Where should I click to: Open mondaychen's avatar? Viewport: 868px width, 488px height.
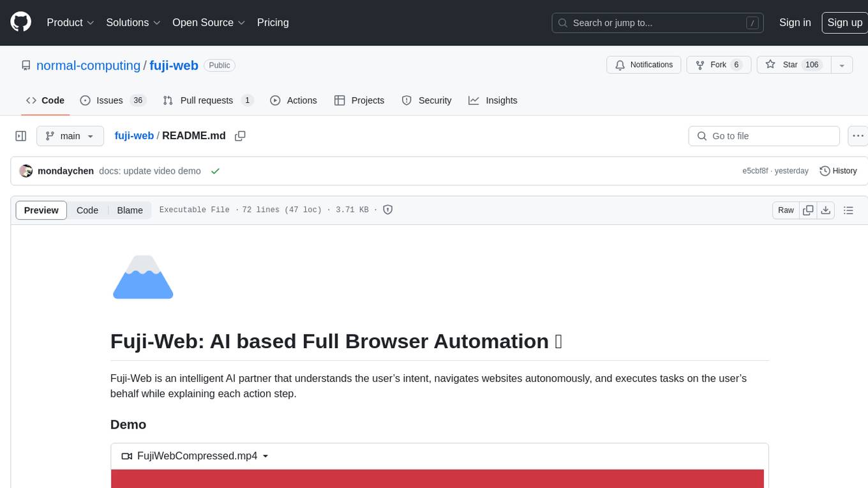[26, 171]
